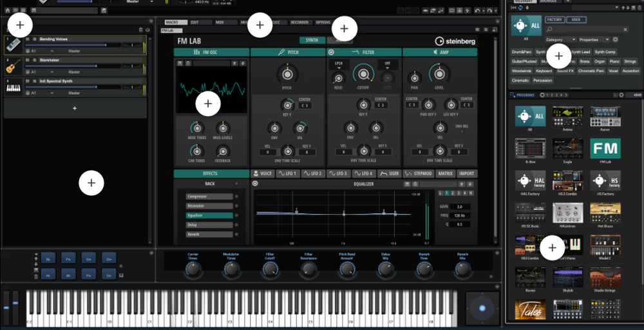Toggle the Reverb effect on/off LED

coord(236,234)
